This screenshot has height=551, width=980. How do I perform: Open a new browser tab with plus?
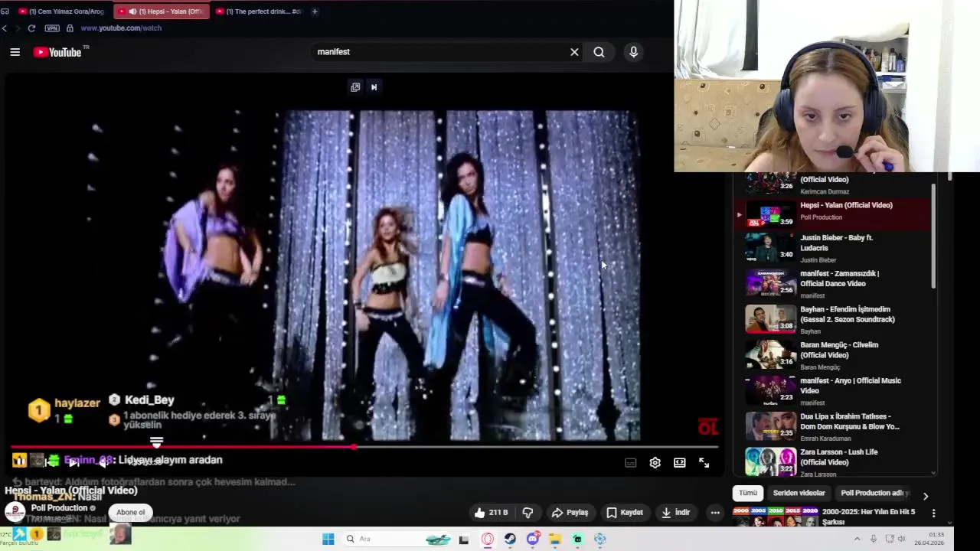(315, 11)
